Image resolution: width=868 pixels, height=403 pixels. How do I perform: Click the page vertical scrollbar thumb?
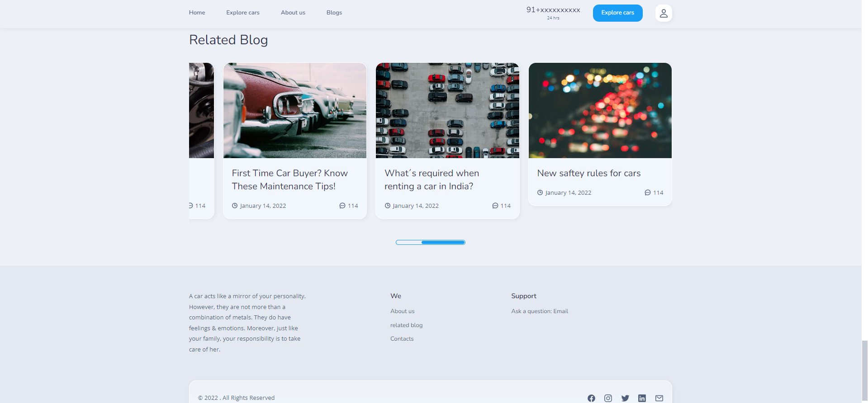864,371
